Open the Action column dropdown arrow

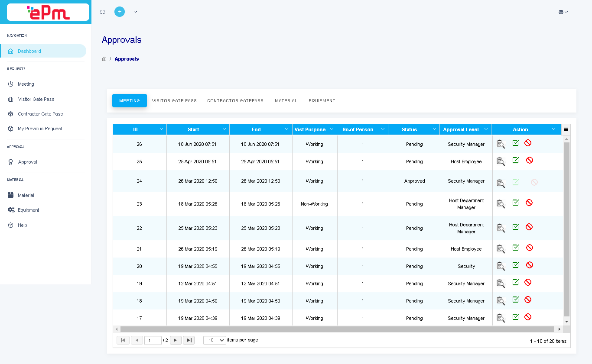tap(553, 129)
